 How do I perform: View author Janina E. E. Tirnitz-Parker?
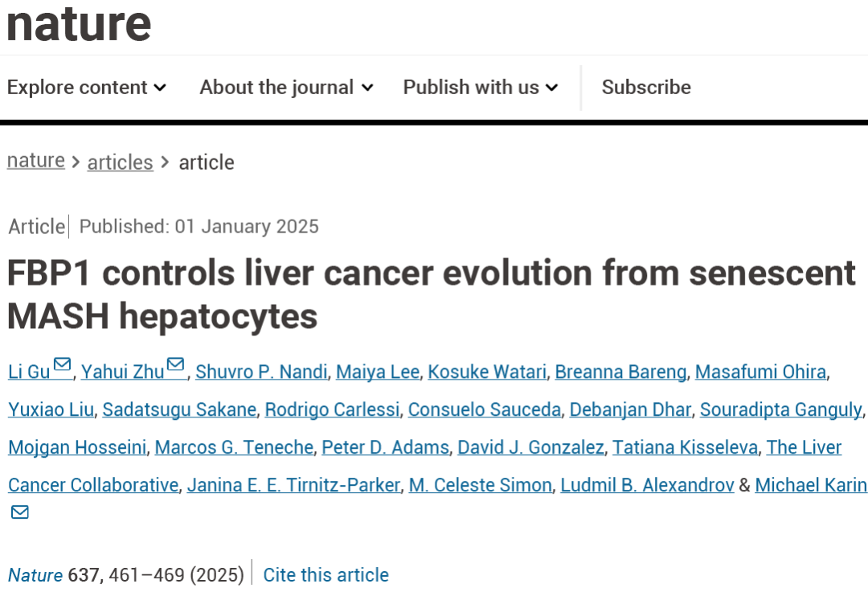[x=293, y=484]
